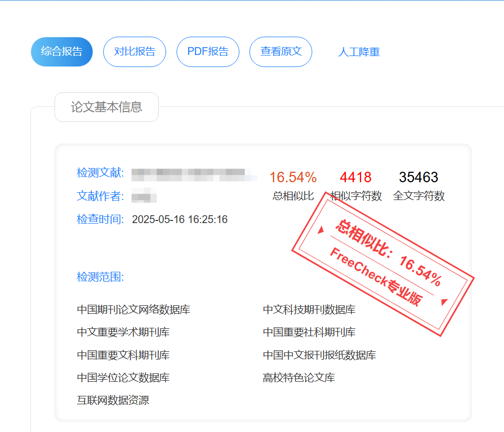Viewport: 504px width, 432px height.
Task: Click the 人工降重 link
Action: tap(359, 52)
